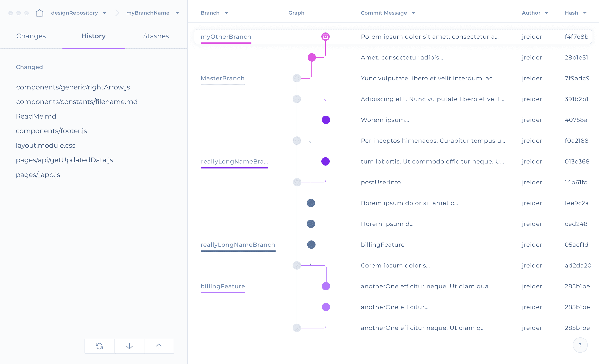Click the refresh sync icon button

pyautogui.click(x=99, y=346)
